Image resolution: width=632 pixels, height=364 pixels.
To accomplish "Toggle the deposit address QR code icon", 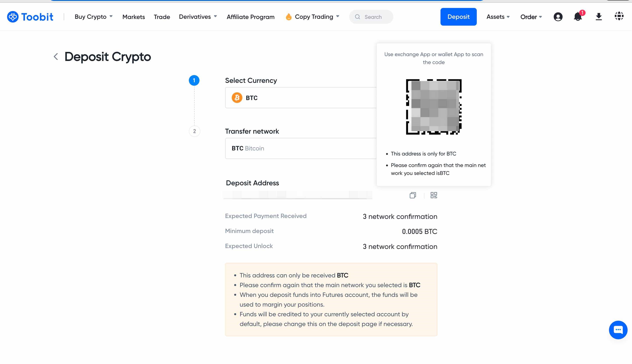I will click(x=434, y=195).
